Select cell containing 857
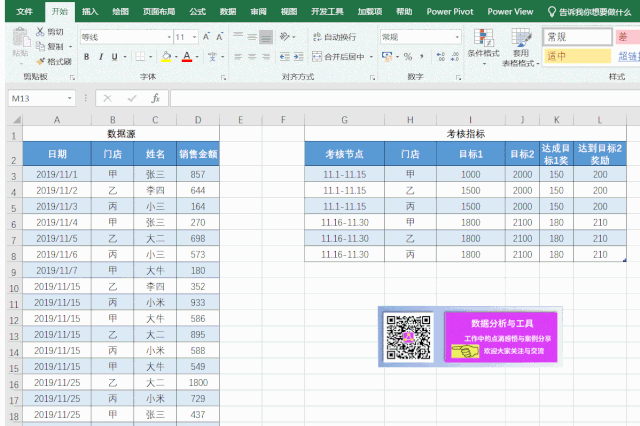This screenshot has width=640, height=426. (198, 174)
